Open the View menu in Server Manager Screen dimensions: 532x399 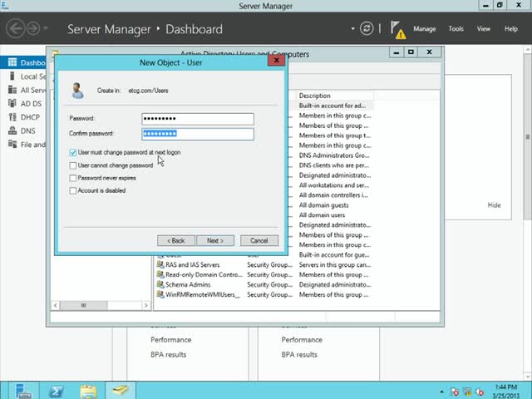[x=484, y=29]
